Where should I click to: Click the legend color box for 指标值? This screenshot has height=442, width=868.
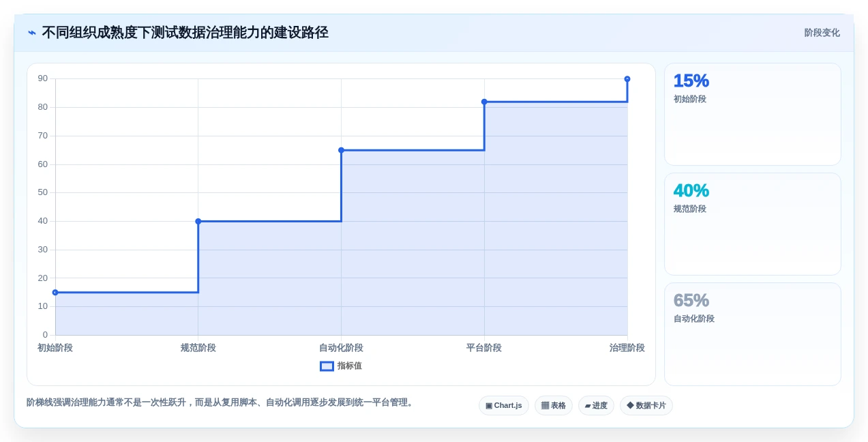327,366
